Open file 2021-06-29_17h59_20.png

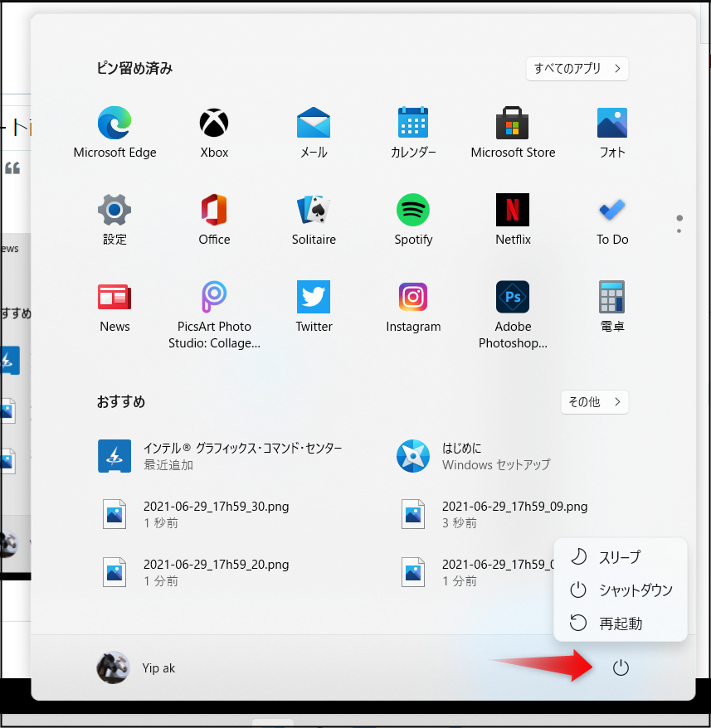(x=195, y=572)
